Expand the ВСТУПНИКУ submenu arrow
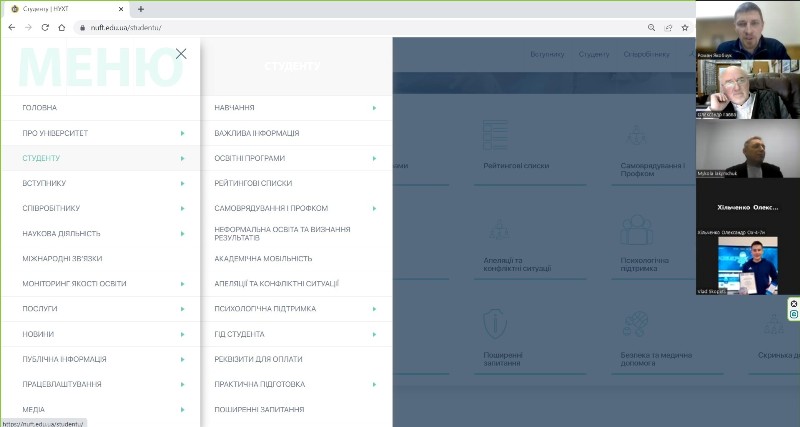This screenshot has height=427, width=800. click(182, 183)
